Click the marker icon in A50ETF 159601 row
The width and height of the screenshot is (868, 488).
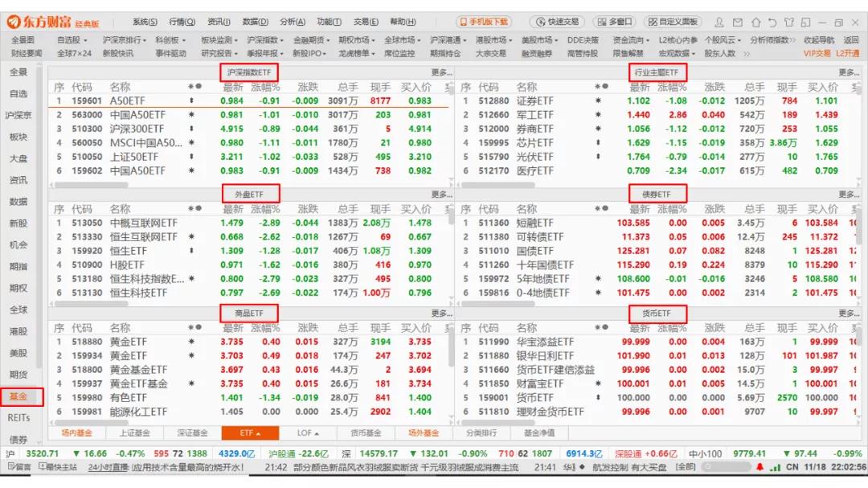[191, 100]
